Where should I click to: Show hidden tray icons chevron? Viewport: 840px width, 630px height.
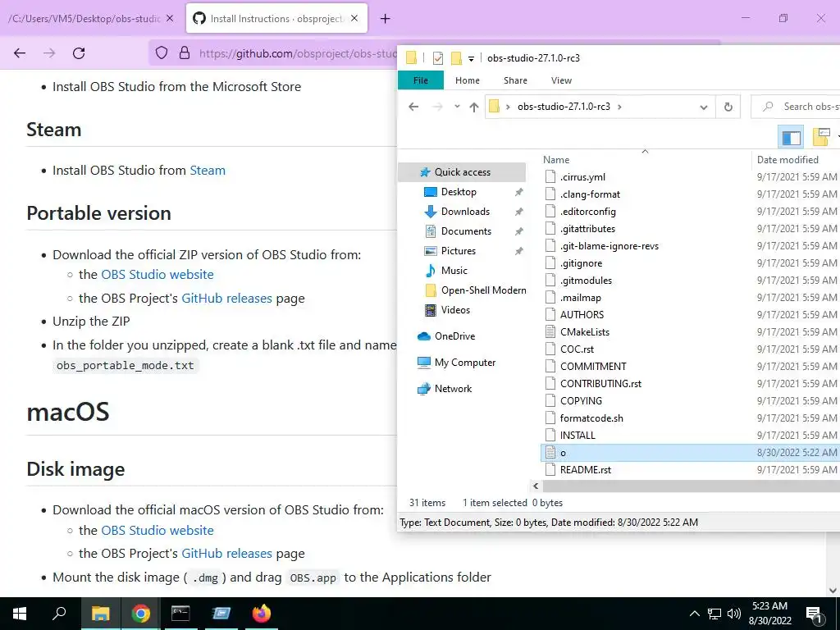pyautogui.click(x=694, y=614)
